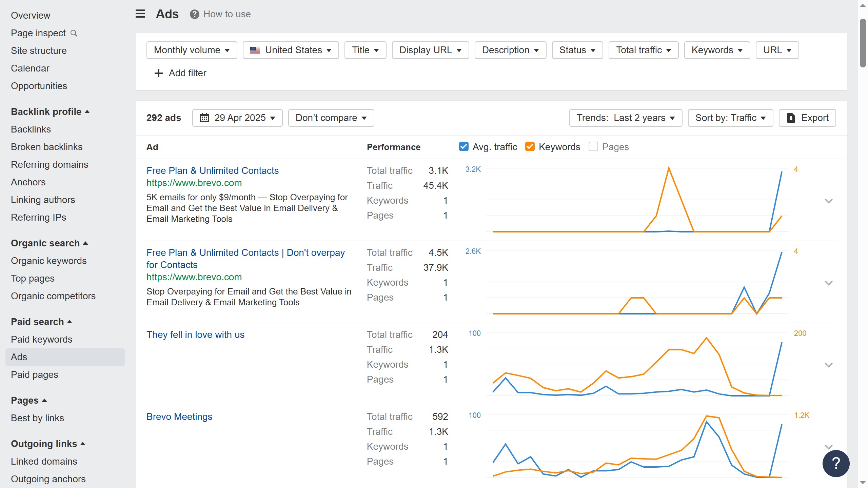The height and width of the screenshot is (488, 868).
Task: Open the Brevo Meetings ad link
Action: click(x=179, y=416)
